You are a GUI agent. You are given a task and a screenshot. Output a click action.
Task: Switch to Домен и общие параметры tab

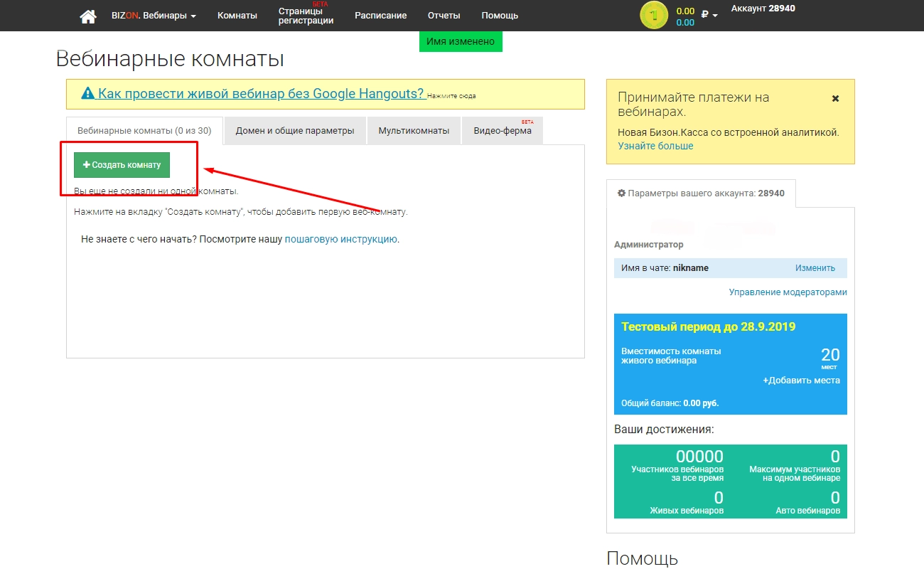(295, 131)
